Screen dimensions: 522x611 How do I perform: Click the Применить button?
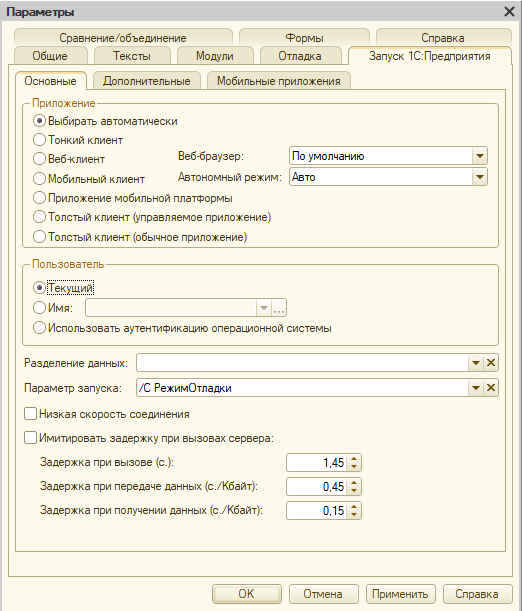pos(400,594)
